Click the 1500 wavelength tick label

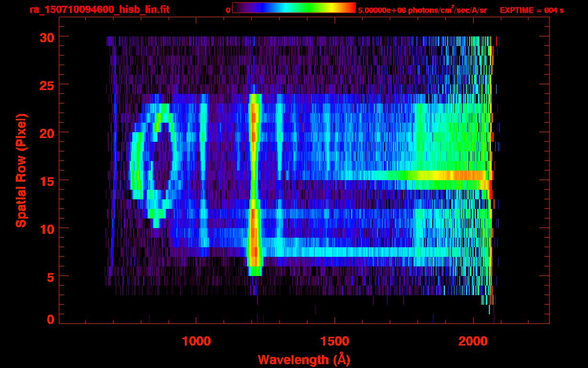(x=334, y=341)
